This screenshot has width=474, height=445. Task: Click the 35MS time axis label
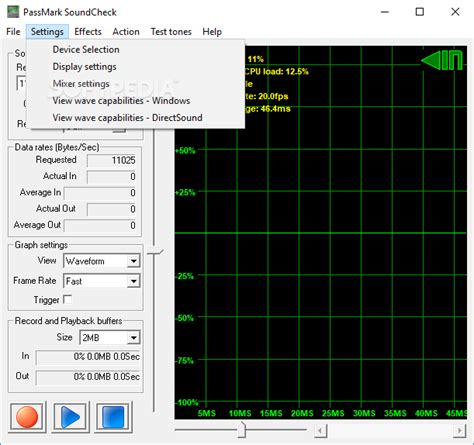pyautogui.click(x=395, y=413)
